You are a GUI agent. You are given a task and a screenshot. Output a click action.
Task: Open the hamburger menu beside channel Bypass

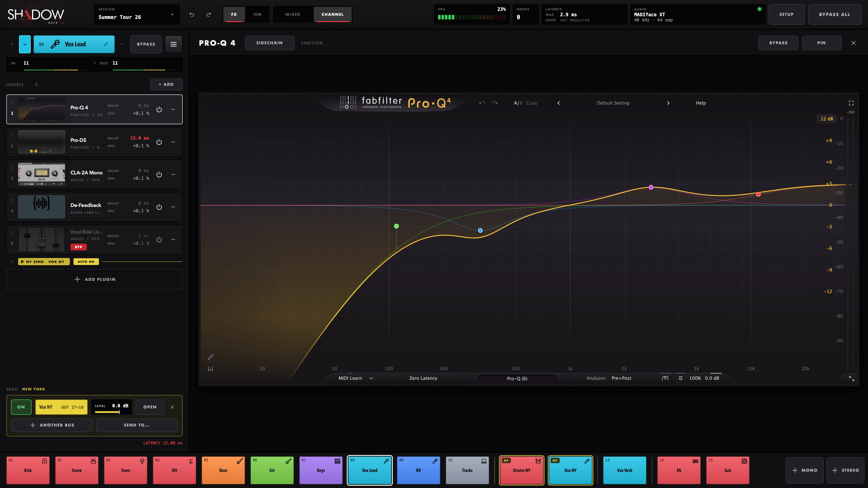click(x=174, y=44)
